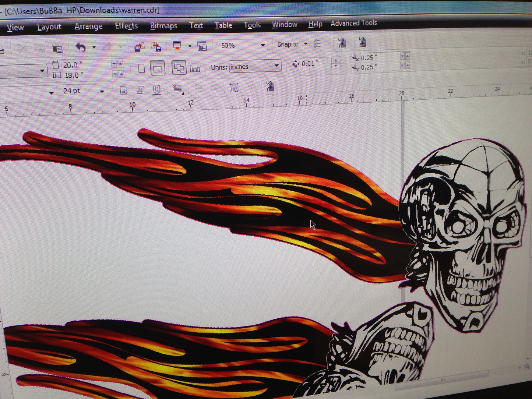Select the Paste tool on the toolbar
The height and width of the screenshot is (399, 532).
57,47
